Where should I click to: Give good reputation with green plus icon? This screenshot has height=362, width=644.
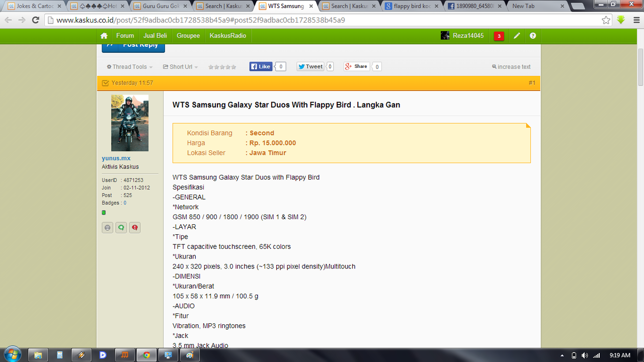click(x=121, y=228)
